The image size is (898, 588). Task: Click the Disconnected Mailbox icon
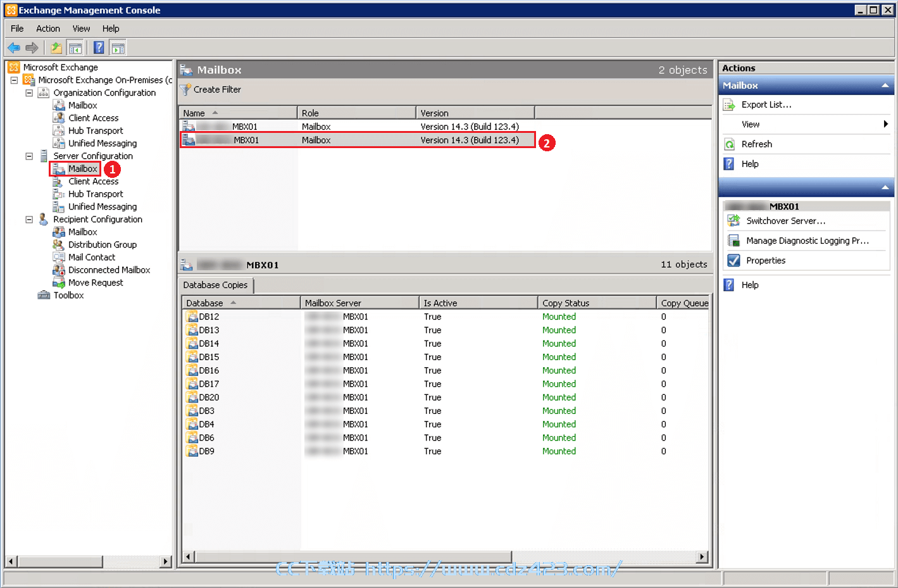coord(59,270)
